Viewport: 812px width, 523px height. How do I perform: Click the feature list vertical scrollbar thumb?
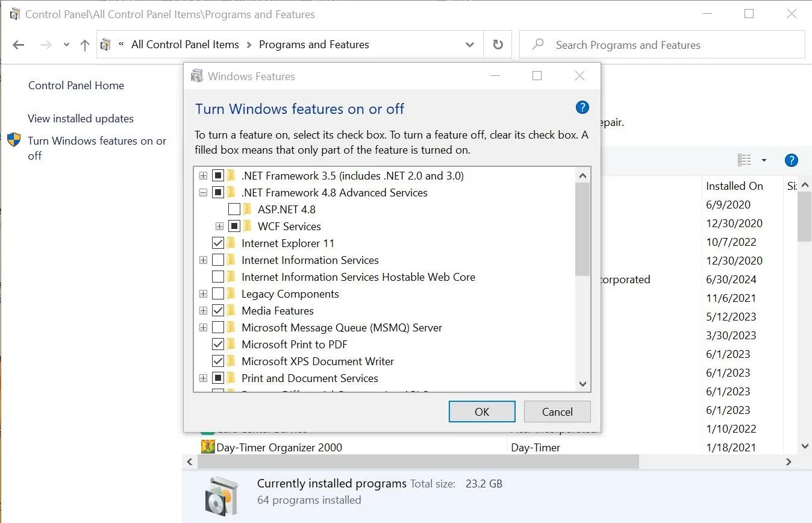(x=582, y=230)
